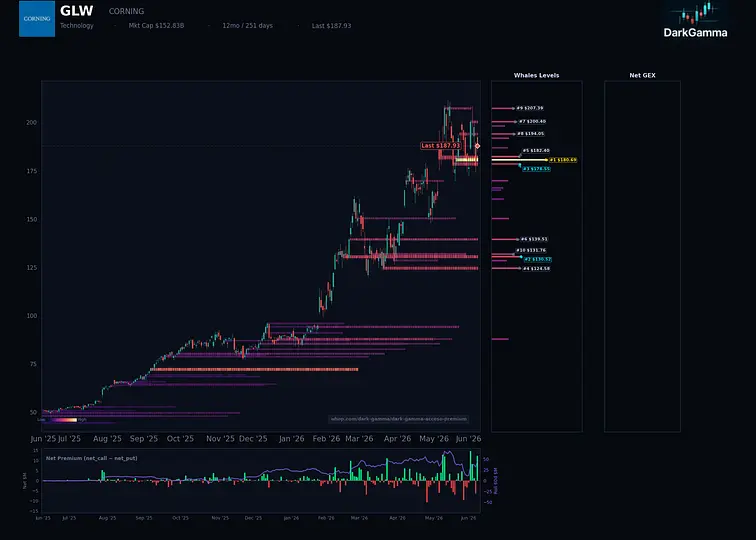Select the #5 $182.40 whale level
Screen dimensions: 756x540
coord(536,150)
